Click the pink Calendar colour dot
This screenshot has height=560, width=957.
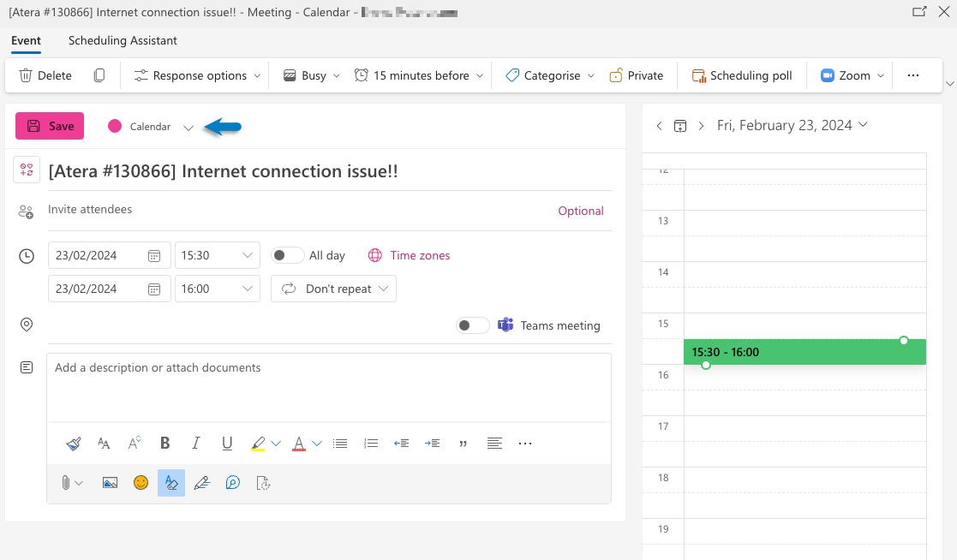pos(115,126)
